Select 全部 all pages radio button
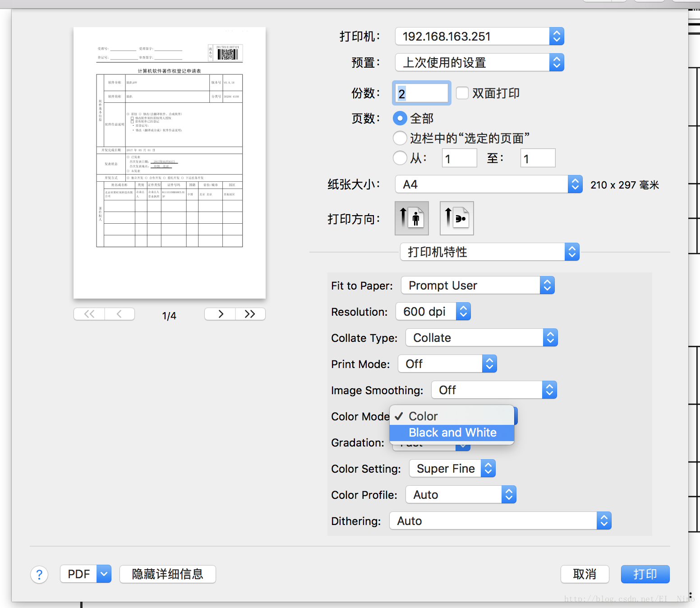Image resolution: width=700 pixels, height=608 pixels. click(400, 118)
